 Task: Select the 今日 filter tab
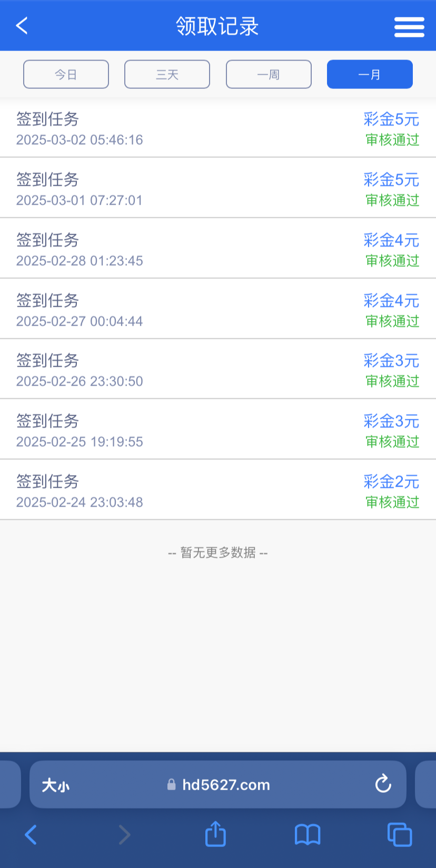pyautogui.click(x=66, y=74)
